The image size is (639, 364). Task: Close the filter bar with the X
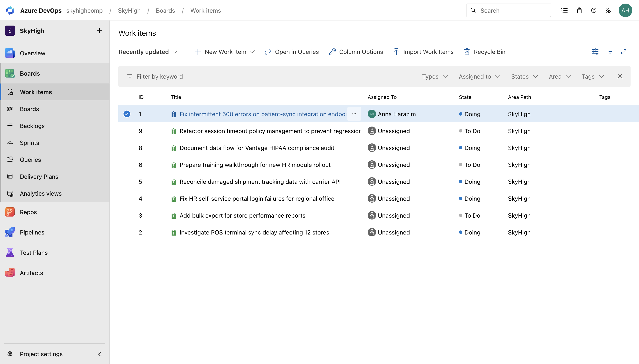[x=620, y=76]
